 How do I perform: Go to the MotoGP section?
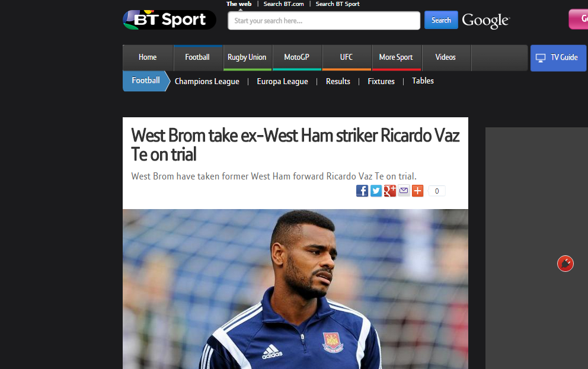296,57
